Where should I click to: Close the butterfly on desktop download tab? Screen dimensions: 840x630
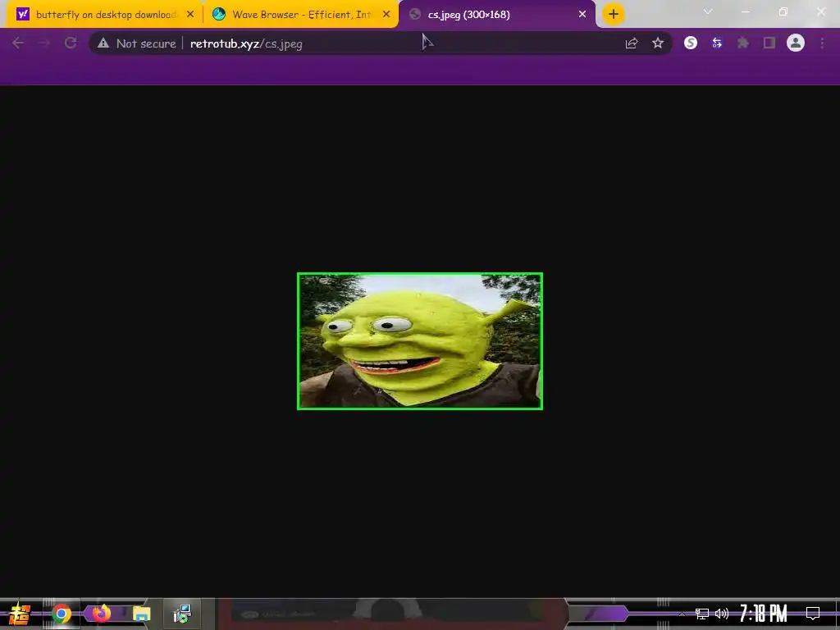coord(190,15)
